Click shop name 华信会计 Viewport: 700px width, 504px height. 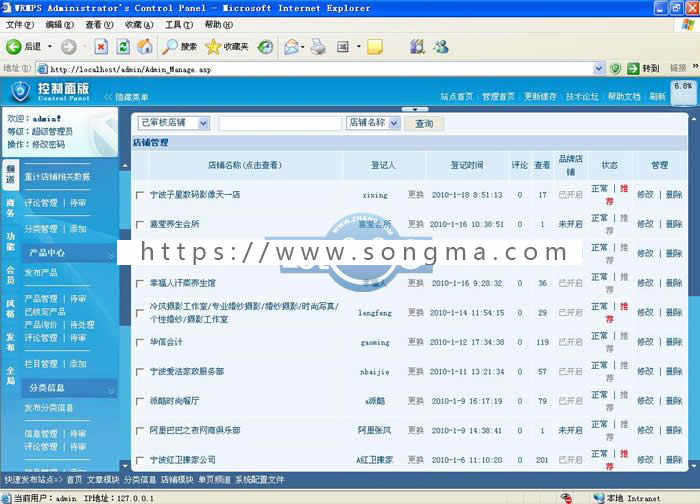pos(166,342)
